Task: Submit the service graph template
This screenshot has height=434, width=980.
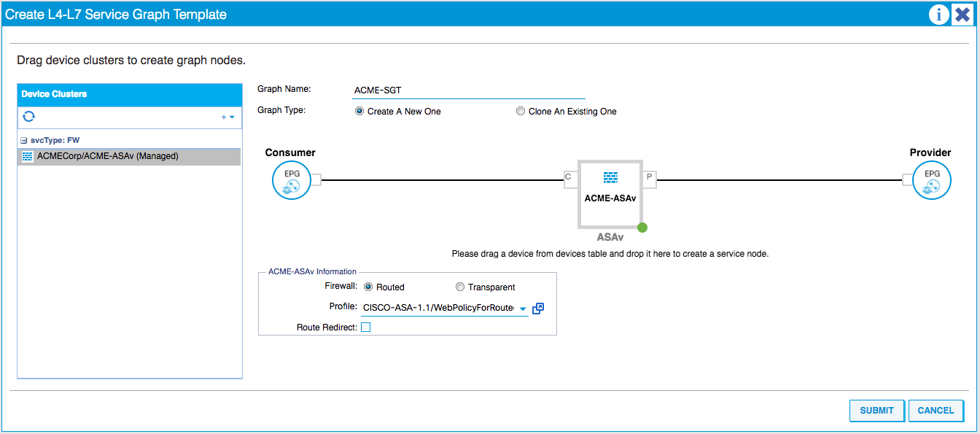Action: coord(877,411)
